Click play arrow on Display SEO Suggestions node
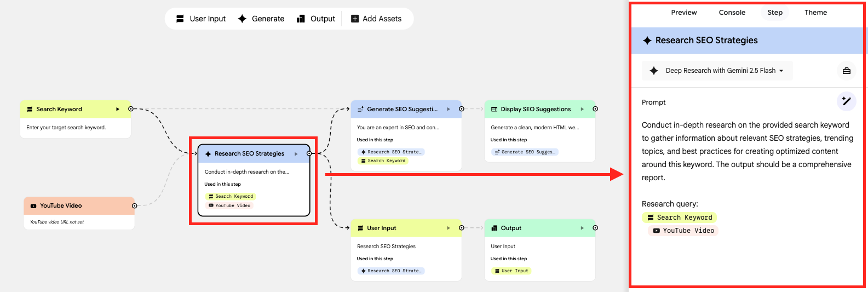Image resolution: width=868 pixels, height=292 pixels. click(x=582, y=109)
